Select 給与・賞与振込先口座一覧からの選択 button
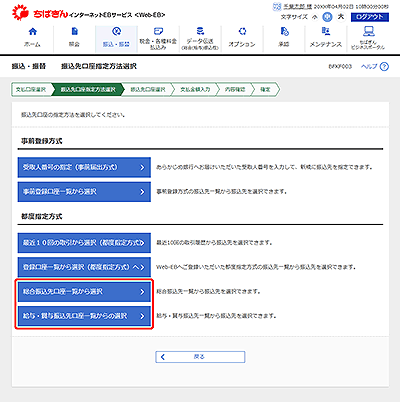The height and width of the screenshot is (402, 400). 84,316
